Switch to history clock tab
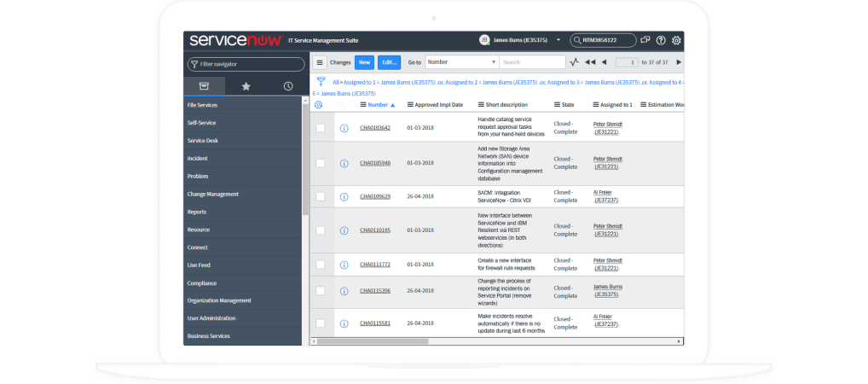 pos(287,86)
